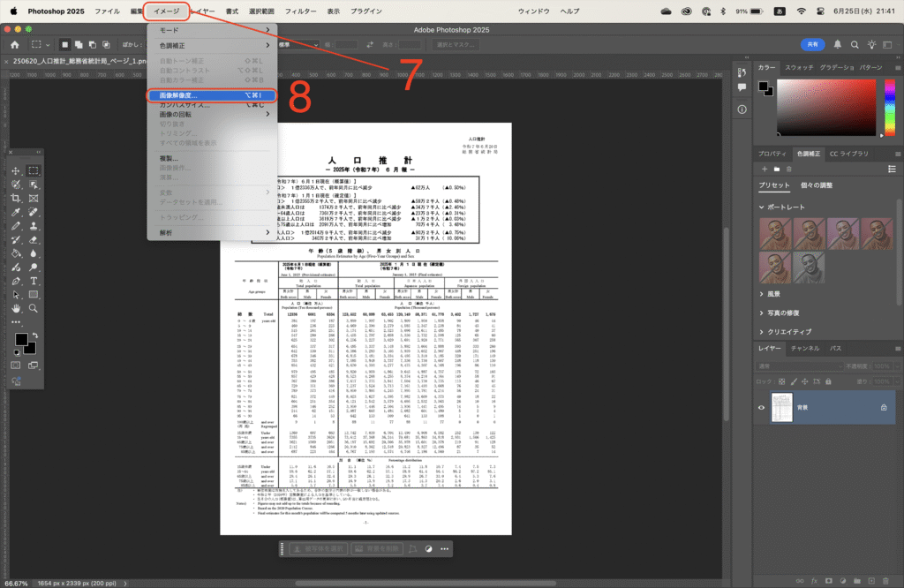The width and height of the screenshot is (904, 588).
Task: Select the Frame tool
Action: tap(34, 199)
